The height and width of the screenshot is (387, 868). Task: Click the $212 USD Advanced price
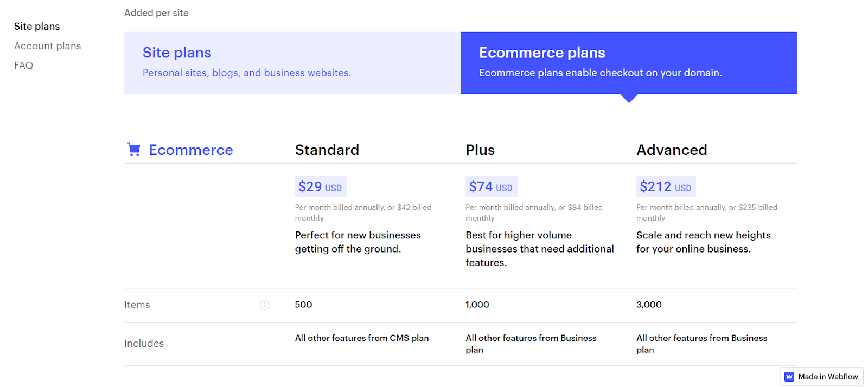click(x=666, y=186)
